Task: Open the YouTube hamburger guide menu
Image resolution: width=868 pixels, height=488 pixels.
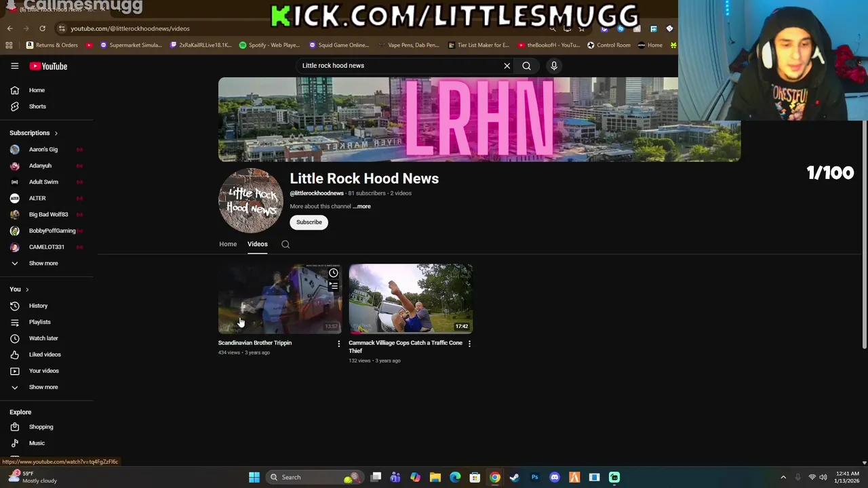Action: 14,66
